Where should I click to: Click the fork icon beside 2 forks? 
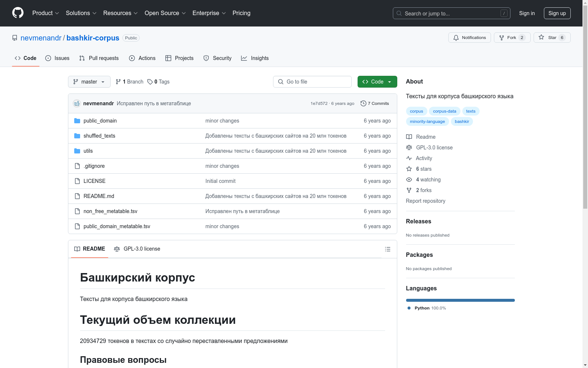coord(409,190)
